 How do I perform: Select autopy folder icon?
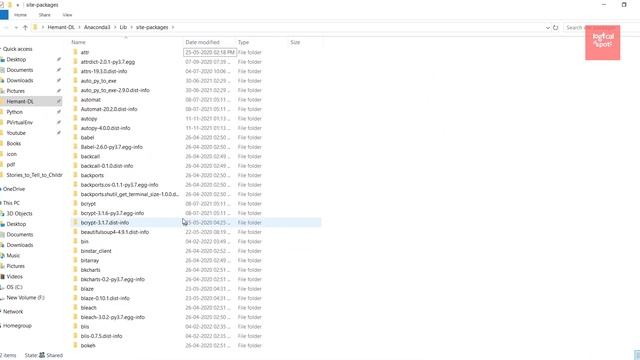[75, 118]
